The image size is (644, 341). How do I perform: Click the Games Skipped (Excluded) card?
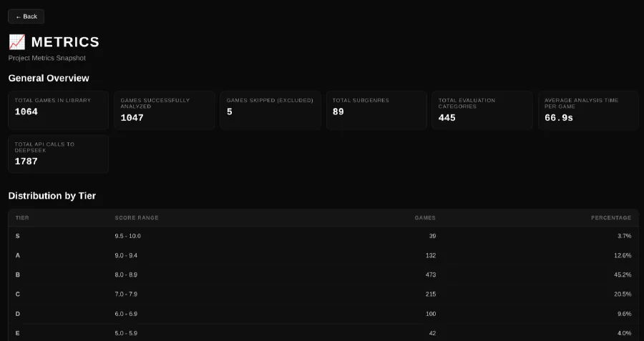(x=270, y=109)
